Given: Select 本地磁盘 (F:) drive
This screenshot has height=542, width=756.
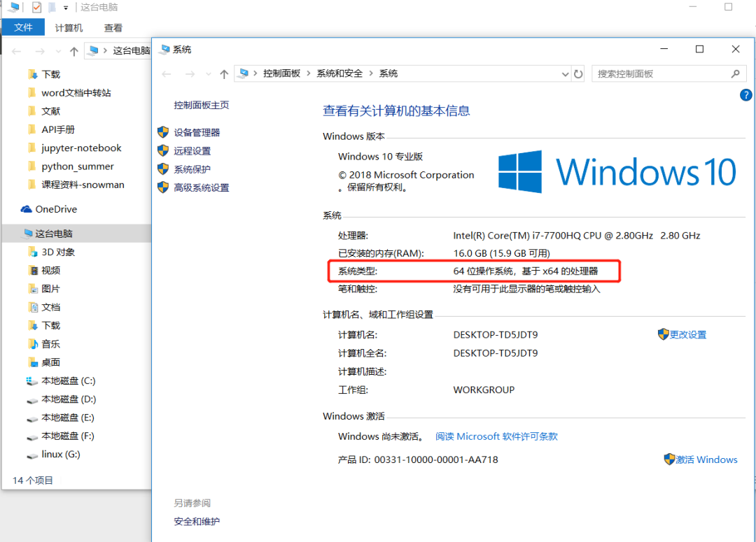Looking at the screenshot, I should [67, 436].
